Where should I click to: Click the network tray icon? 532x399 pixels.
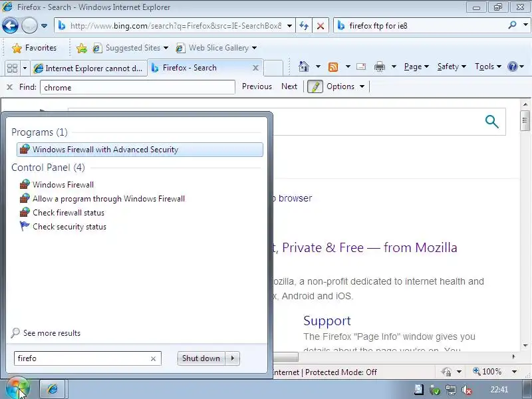point(451,390)
